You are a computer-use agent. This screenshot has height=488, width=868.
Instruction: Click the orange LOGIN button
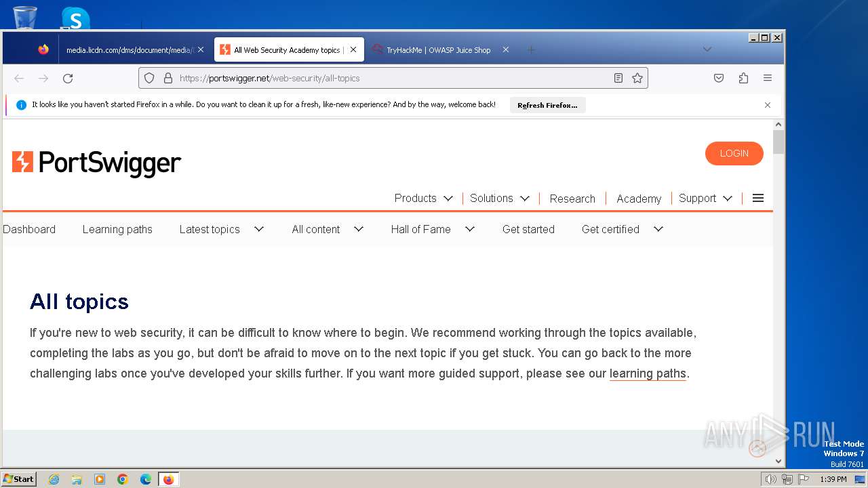(x=734, y=153)
